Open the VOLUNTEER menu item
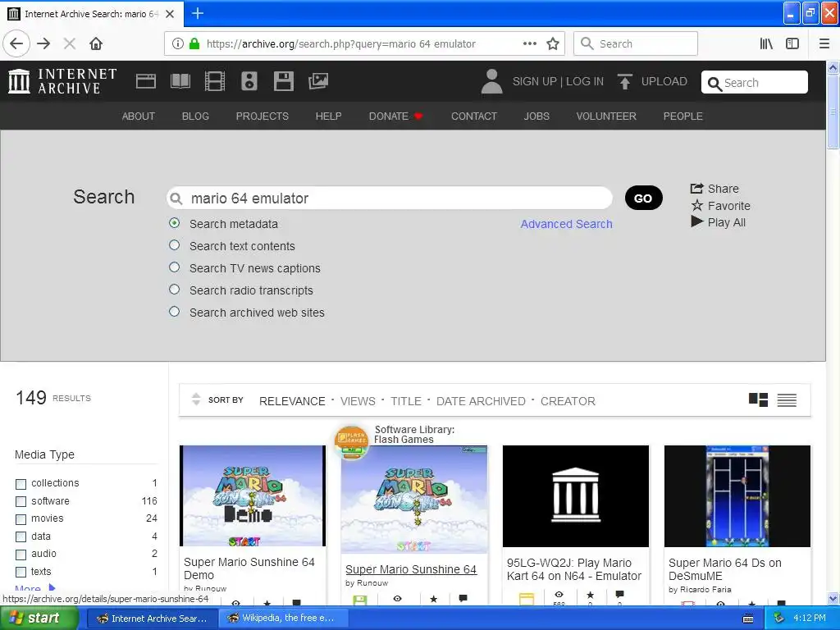 [x=606, y=116]
